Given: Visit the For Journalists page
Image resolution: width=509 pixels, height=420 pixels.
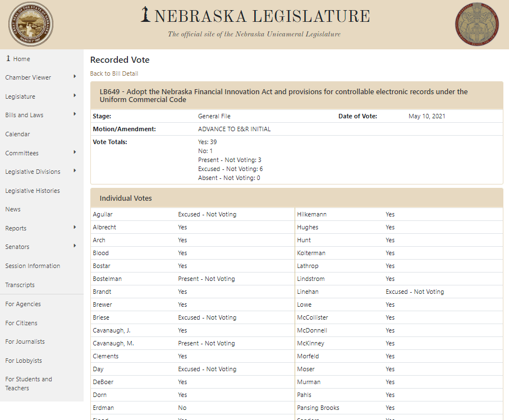Looking at the screenshot, I should click(25, 342).
